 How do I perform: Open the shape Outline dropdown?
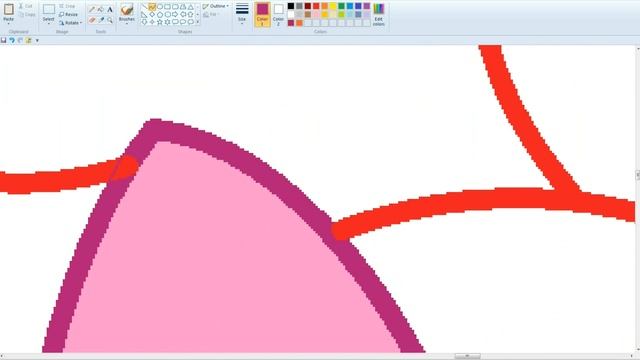coord(216,6)
